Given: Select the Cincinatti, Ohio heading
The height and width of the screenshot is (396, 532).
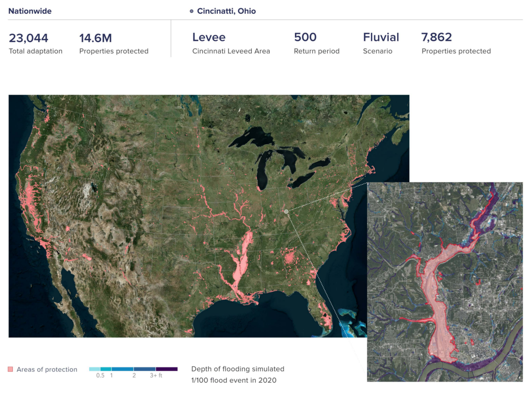Looking at the screenshot, I should (x=226, y=11).
